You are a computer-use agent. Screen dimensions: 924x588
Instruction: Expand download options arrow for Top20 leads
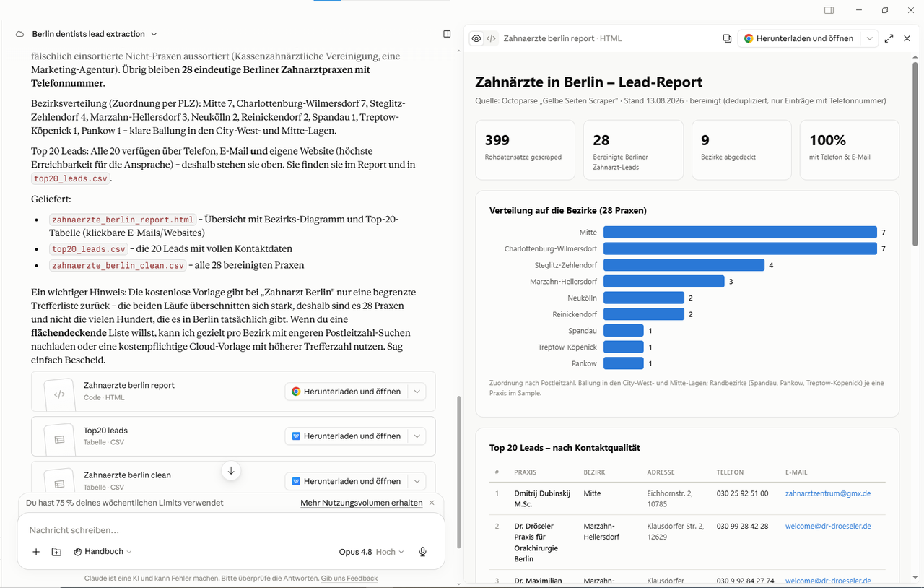click(x=417, y=436)
